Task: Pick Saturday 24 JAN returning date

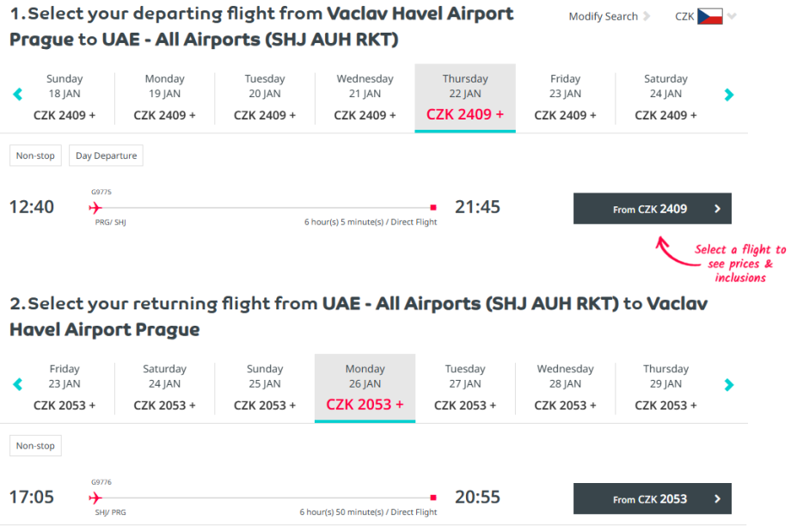Action: pos(164,388)
